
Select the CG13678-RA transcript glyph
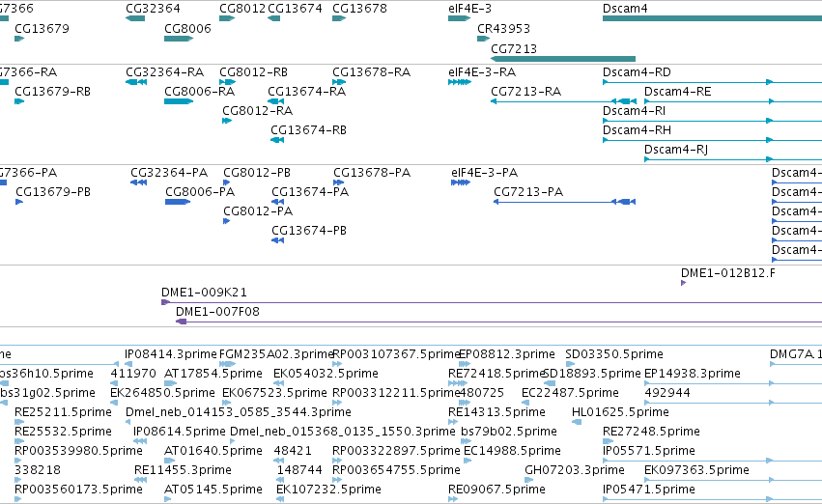(339, 82)
